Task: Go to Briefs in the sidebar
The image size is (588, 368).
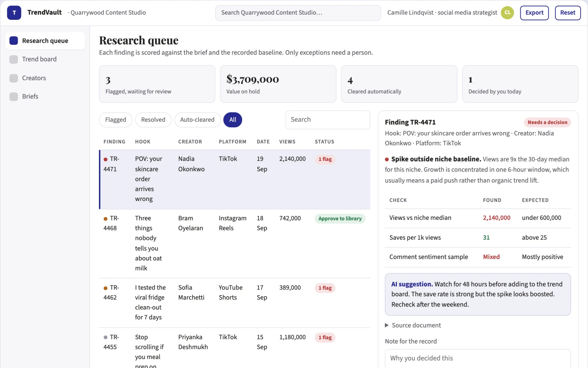Action: 45,96
